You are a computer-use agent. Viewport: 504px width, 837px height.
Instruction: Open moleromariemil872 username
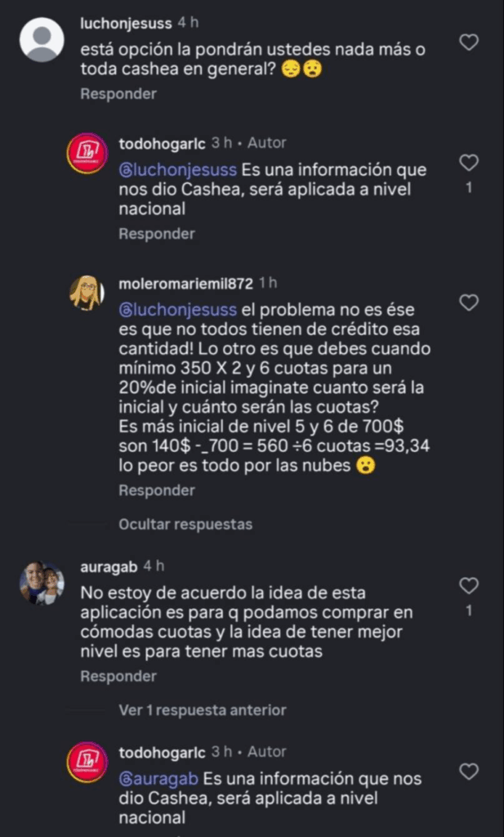click(x=185, y=283)
